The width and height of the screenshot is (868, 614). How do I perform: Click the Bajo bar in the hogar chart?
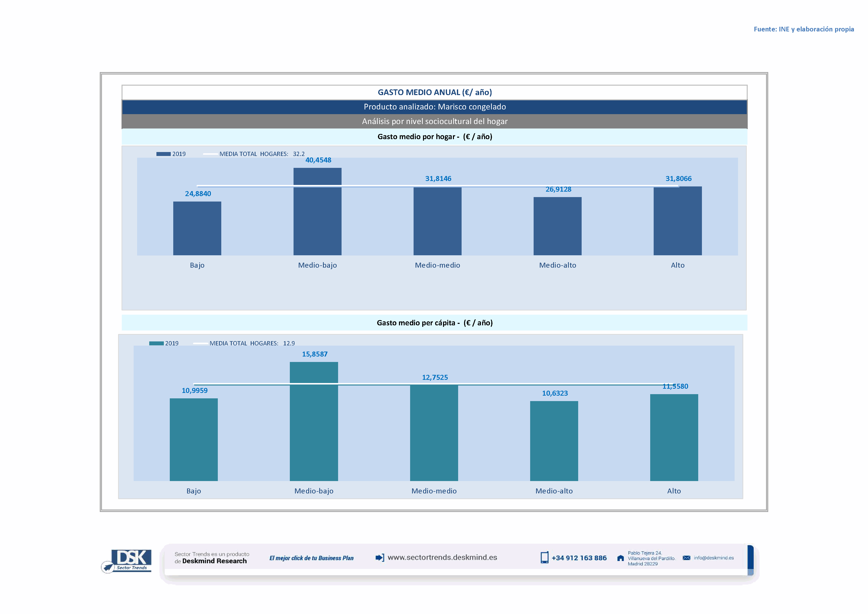pyautogui.click(x=197, y=228)
